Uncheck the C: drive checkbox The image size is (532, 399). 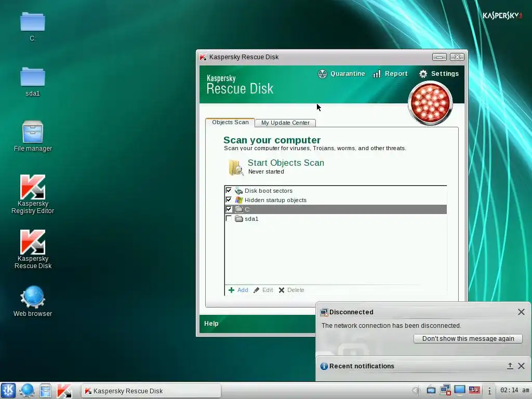(x=229, y=209)
